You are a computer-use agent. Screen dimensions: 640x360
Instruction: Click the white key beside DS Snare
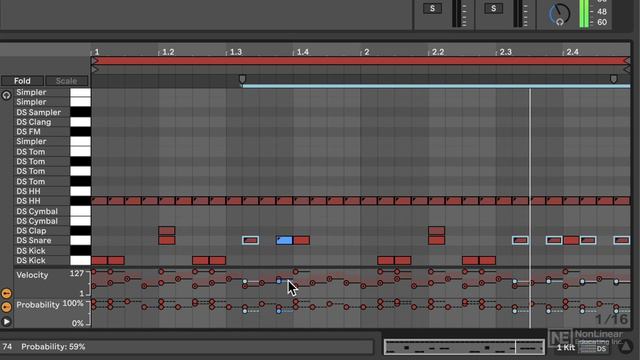(x=80, y=240)
